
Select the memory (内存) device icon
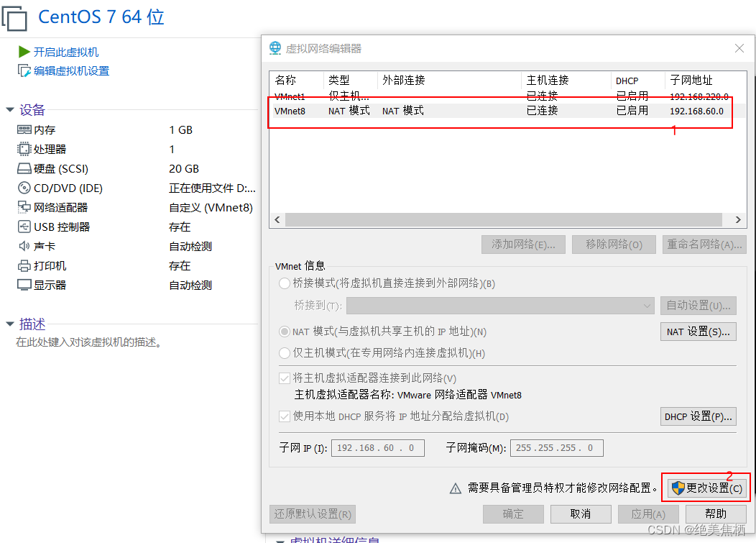click(24, 129)
